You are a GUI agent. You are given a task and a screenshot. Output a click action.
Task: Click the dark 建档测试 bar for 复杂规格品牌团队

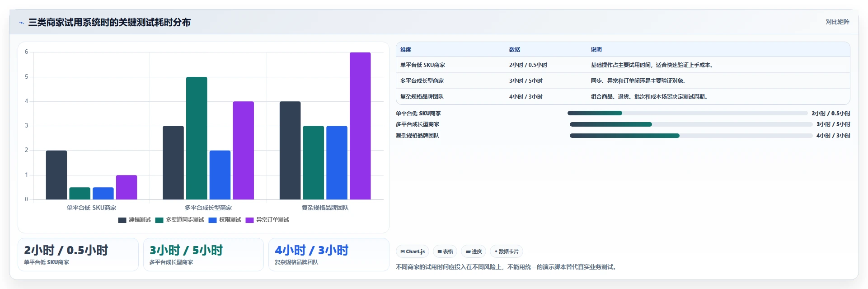(x=290, y=151)
